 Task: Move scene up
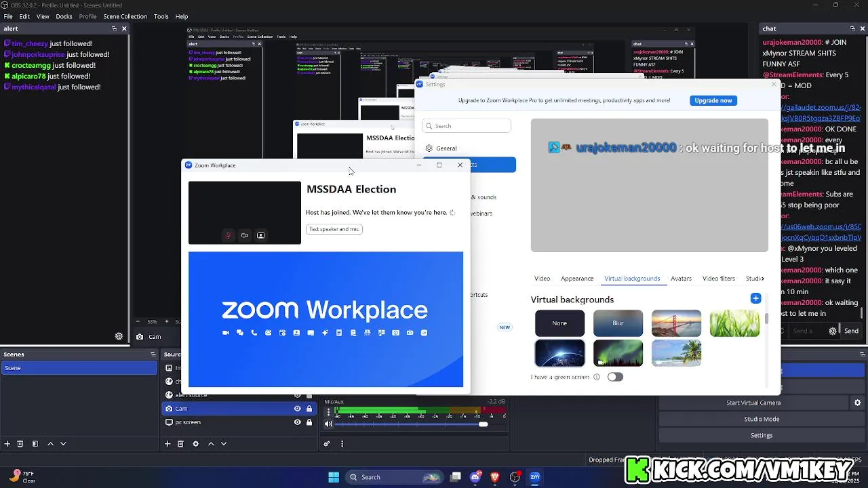click(50, 444)
